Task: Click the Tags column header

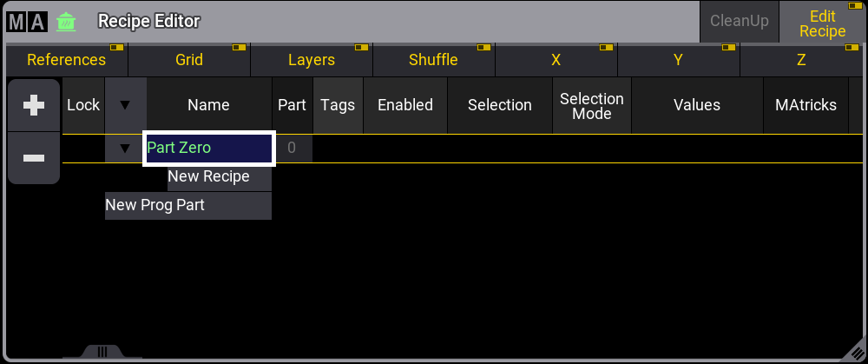Action: coord(338,105)
